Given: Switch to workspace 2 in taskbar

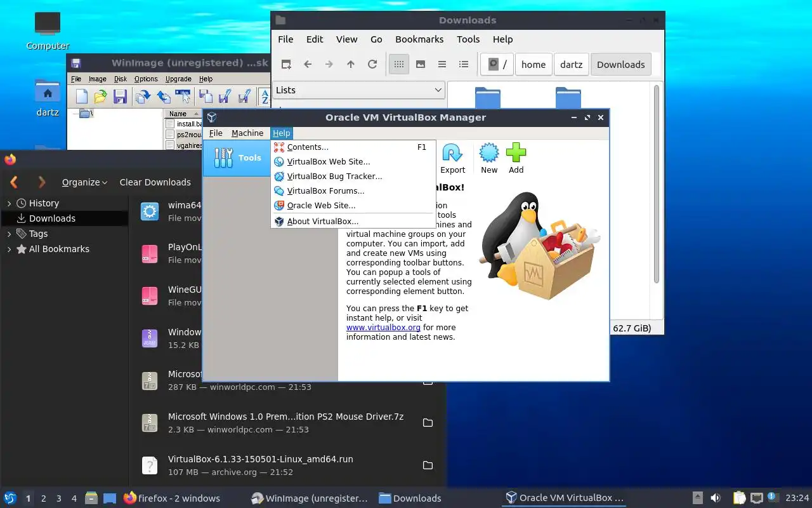Looking at the screenshot, I should [x=44, y=499].
